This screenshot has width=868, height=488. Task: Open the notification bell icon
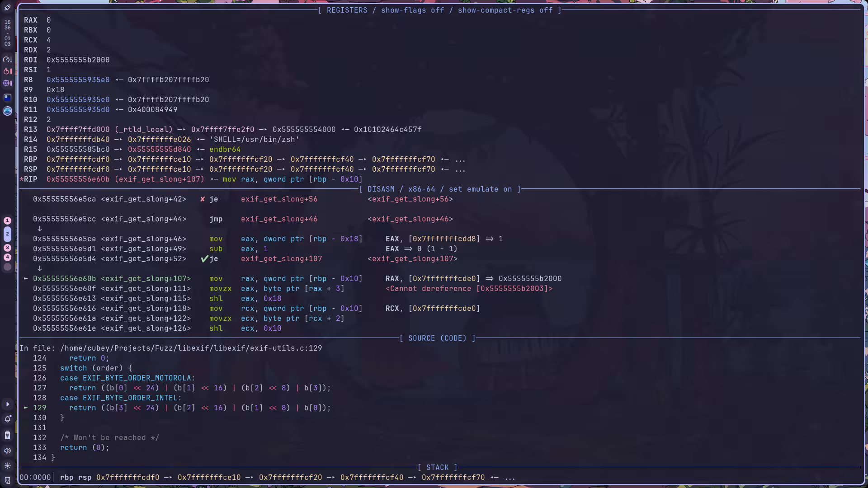click(x=7, y=419)
